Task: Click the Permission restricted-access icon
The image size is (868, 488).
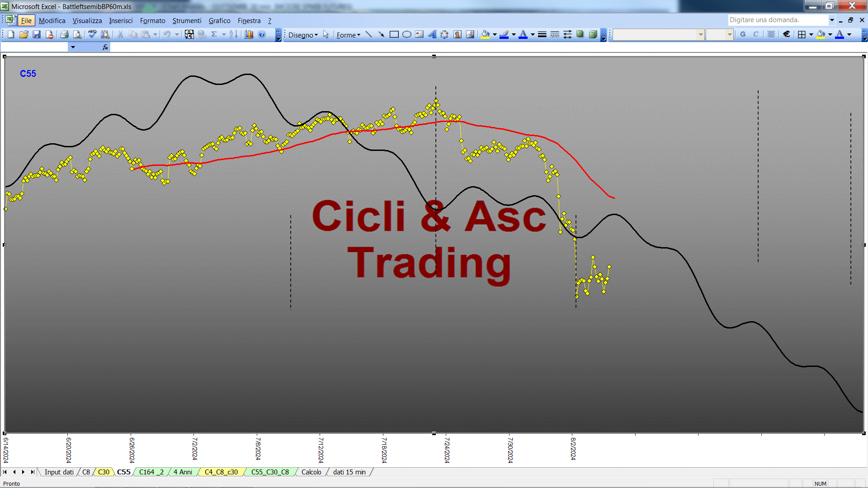Action: 49,34
